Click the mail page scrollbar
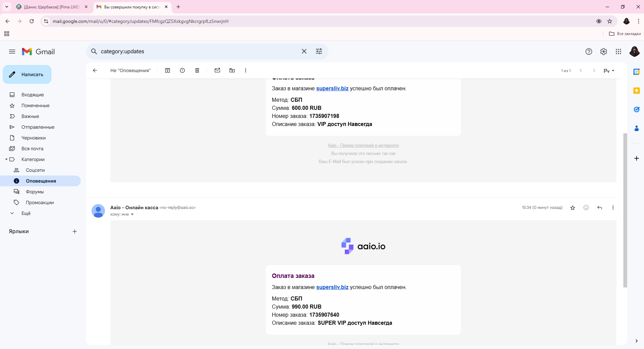 coord(625,210)
